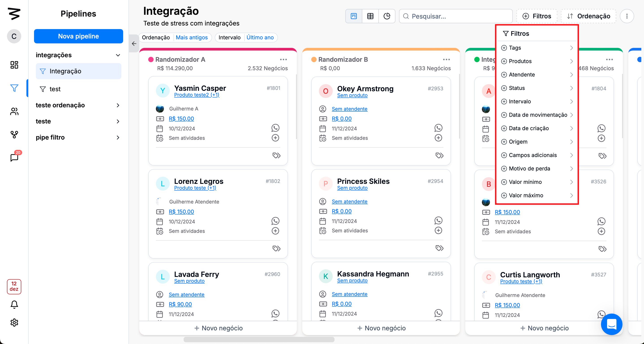Click the Nova pipeline button
Image resolution: width=644 pixels, height=344 pixels.
79,36
